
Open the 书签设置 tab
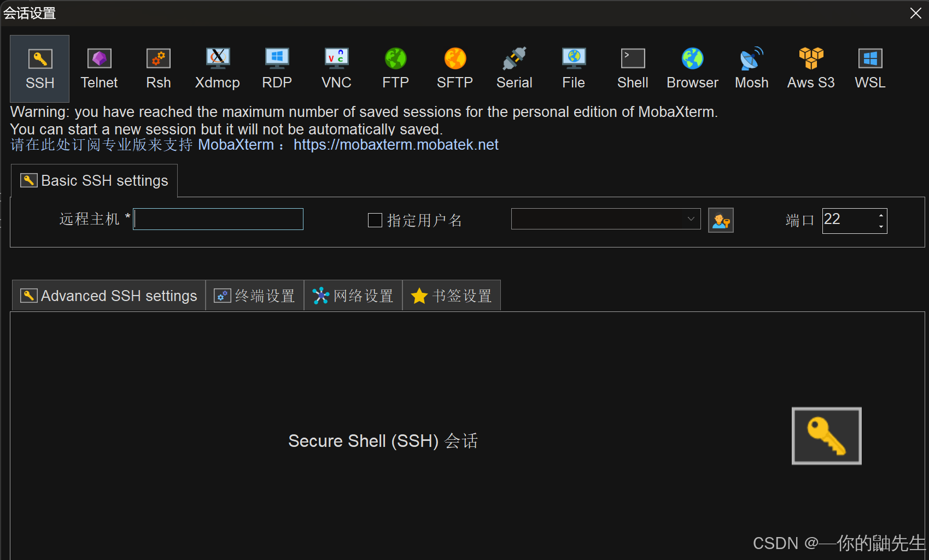tap(452, 296)
